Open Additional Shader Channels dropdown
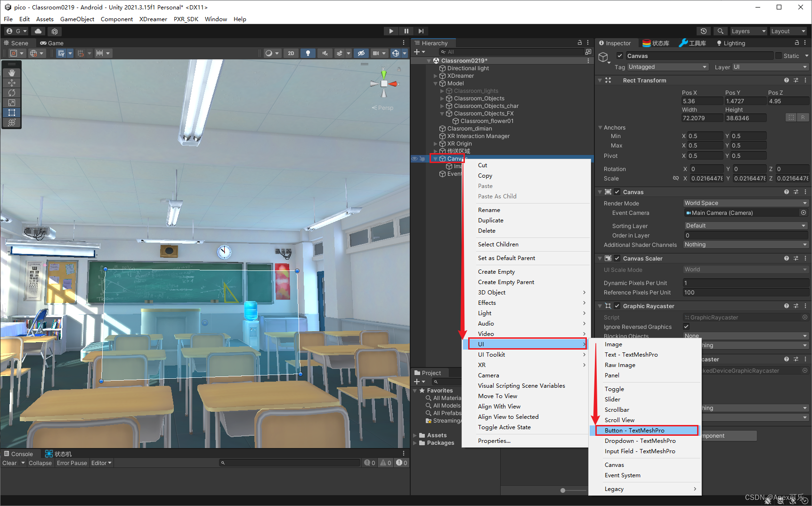The height and width of the screenshot is (506, 812). pyautogui.click(x=746, y=245)
